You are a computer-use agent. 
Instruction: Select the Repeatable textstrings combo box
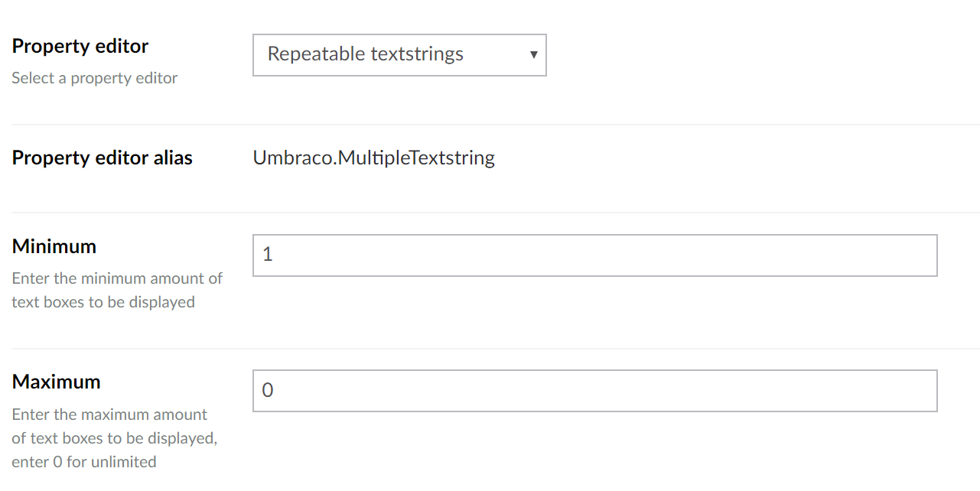pyautogui.click(x=399, y=54)
